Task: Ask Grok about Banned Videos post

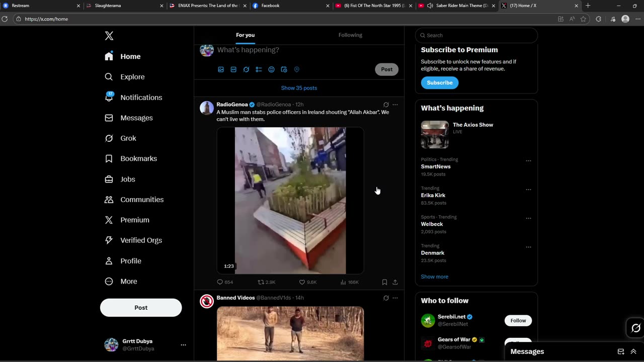Action: click(x=386, y=298)
